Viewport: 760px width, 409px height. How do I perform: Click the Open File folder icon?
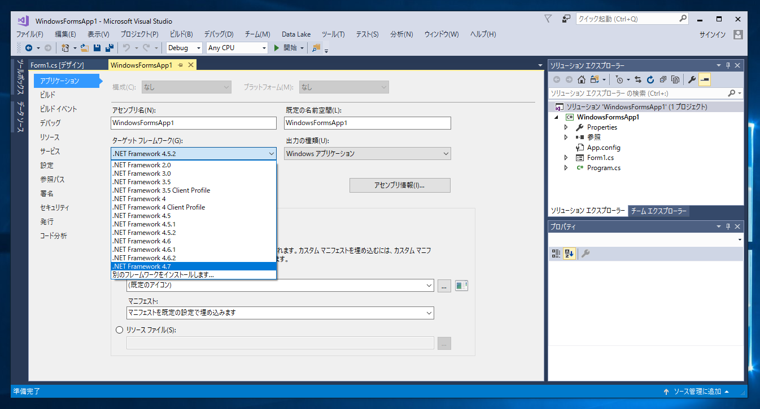point(85,48)
